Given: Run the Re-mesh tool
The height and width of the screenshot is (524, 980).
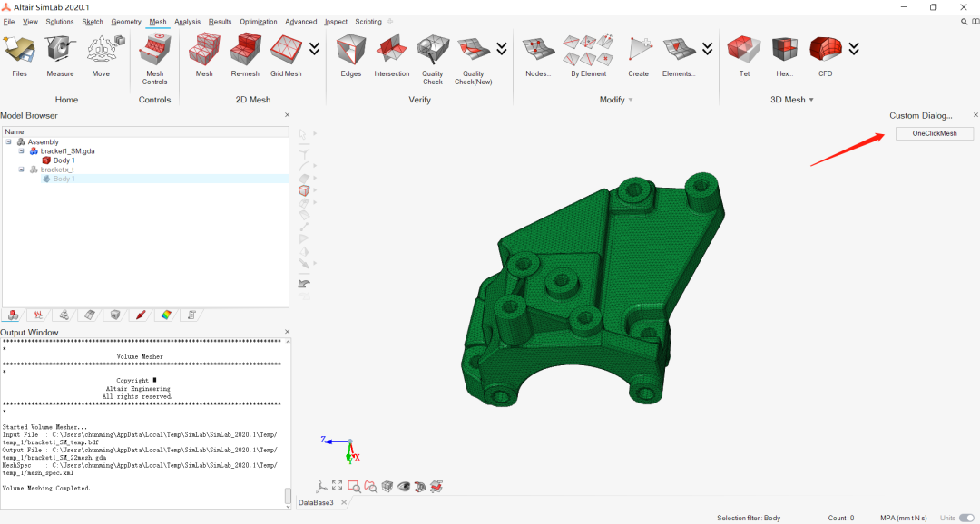Looking at the screenshot, I should [245, 56].
